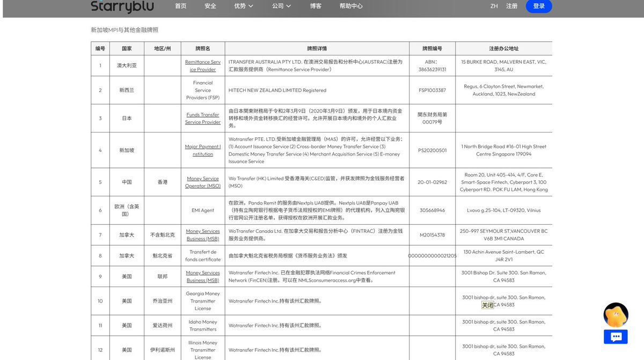Click the row number 7 cell
The image size is (644, 360).
(x=100, y=234)
